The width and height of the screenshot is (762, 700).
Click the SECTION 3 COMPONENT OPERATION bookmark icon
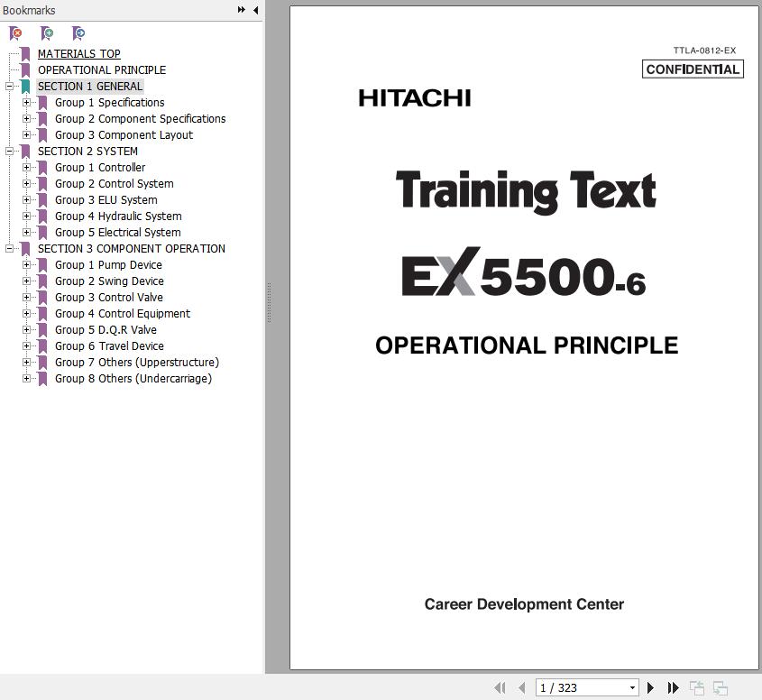click(26, 248)
